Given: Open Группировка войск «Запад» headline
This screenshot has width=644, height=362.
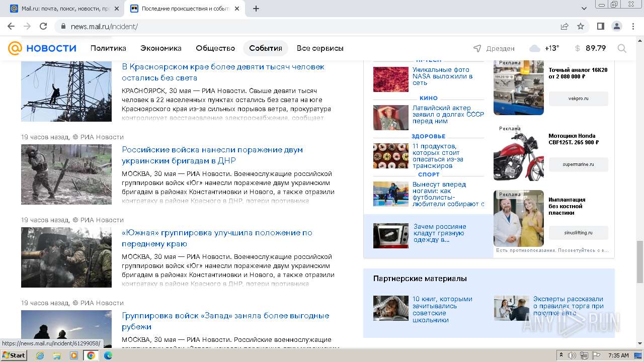Looking at the screenshot, I should (225, 321).
